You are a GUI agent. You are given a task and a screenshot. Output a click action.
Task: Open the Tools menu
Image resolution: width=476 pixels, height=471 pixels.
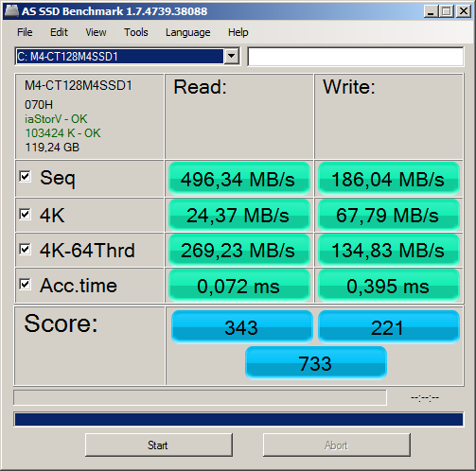click(136, 32)
